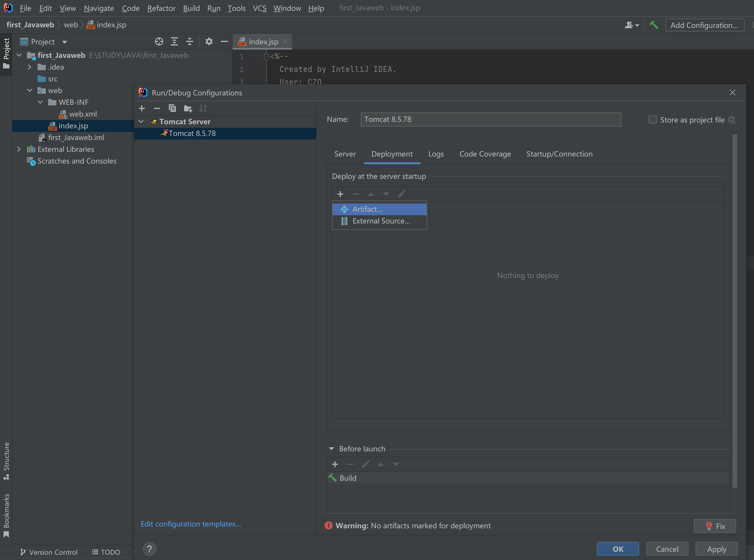Click the create new folder icon
Image resolution: width=754 pixels, height=560 pixels.
[188, 108]
